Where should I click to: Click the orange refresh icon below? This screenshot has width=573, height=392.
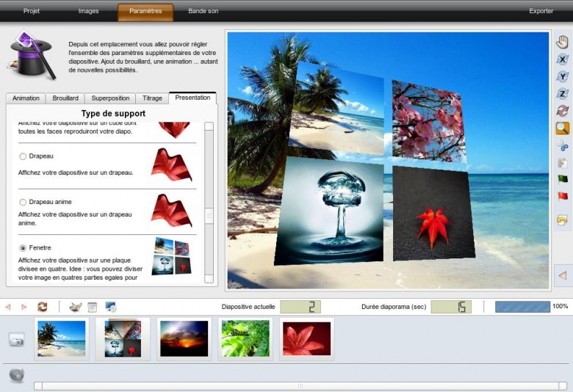(43, 307)
